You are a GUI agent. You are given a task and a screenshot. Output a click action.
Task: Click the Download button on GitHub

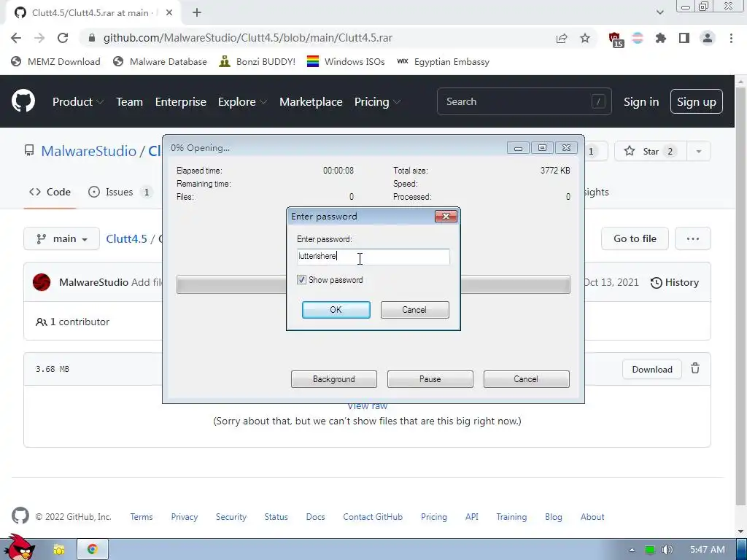click(x=651, y=369)
